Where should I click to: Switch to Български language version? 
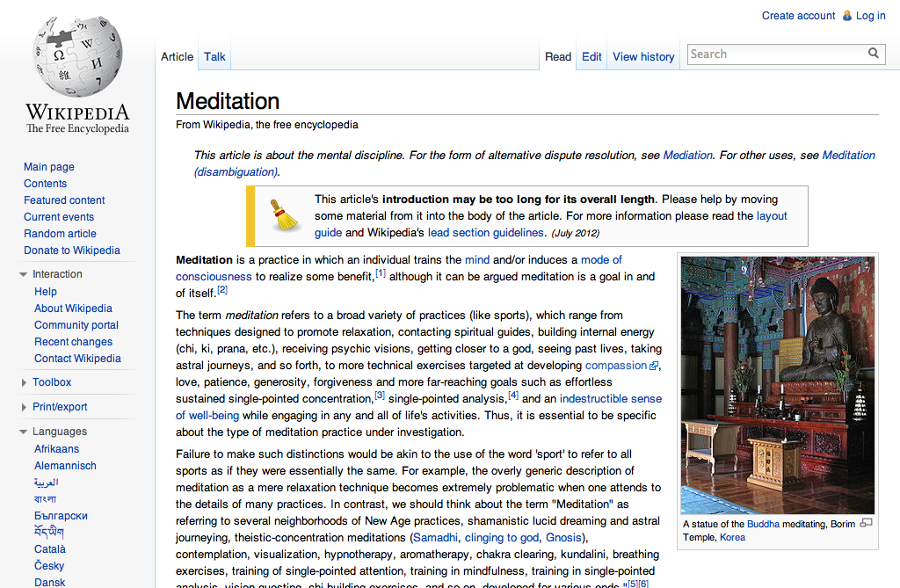(61, 516)
